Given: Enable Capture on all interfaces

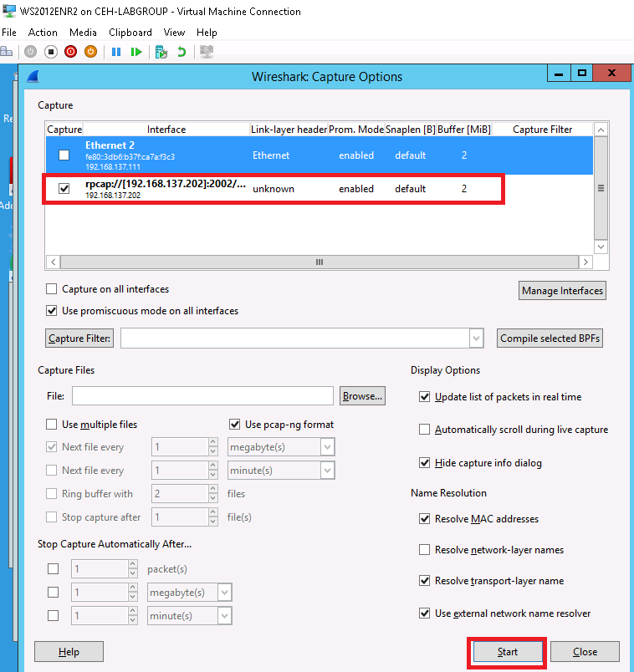Looking at the screenshot, I should pos(52,289).
